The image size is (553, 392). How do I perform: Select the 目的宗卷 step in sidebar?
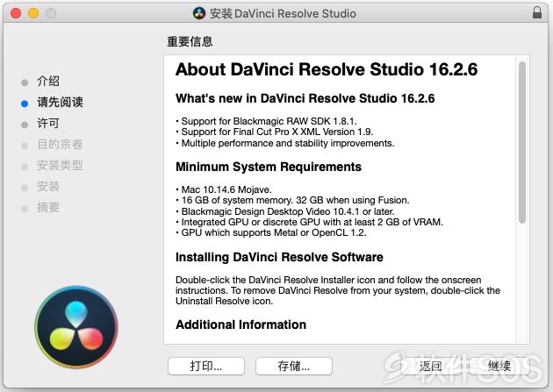point(60,144)
